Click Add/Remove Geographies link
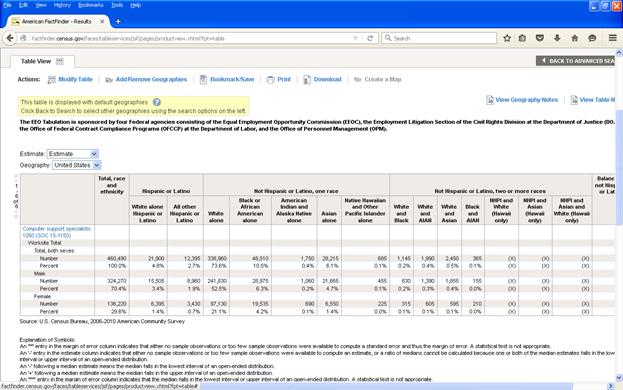 pyautogui.click(x=151, y=79)
